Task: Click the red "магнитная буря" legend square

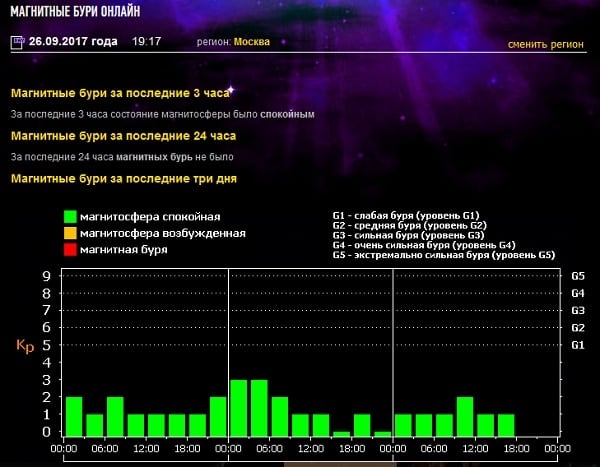Action: click(x=69, y=249)
